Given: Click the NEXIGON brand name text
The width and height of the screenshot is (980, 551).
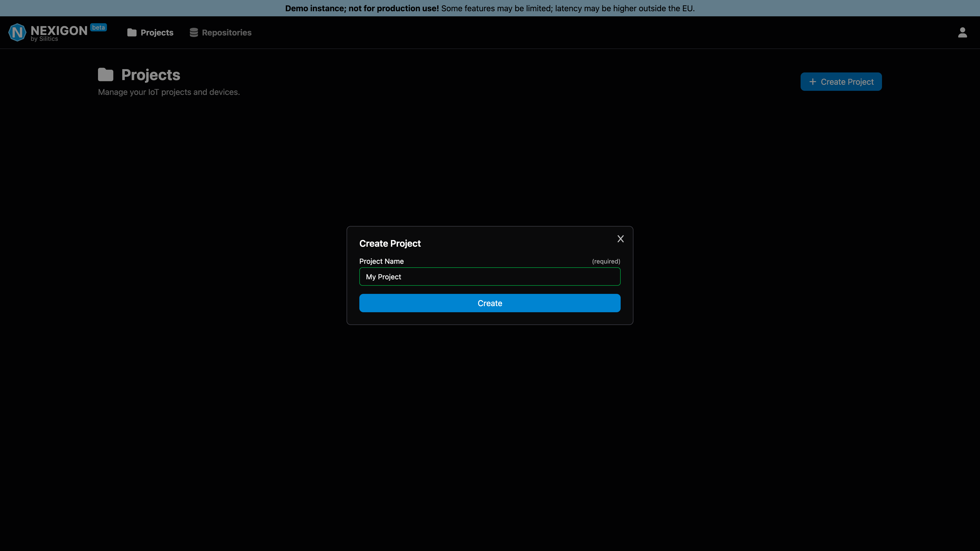Looking at the screenshot, I should 59,30.
